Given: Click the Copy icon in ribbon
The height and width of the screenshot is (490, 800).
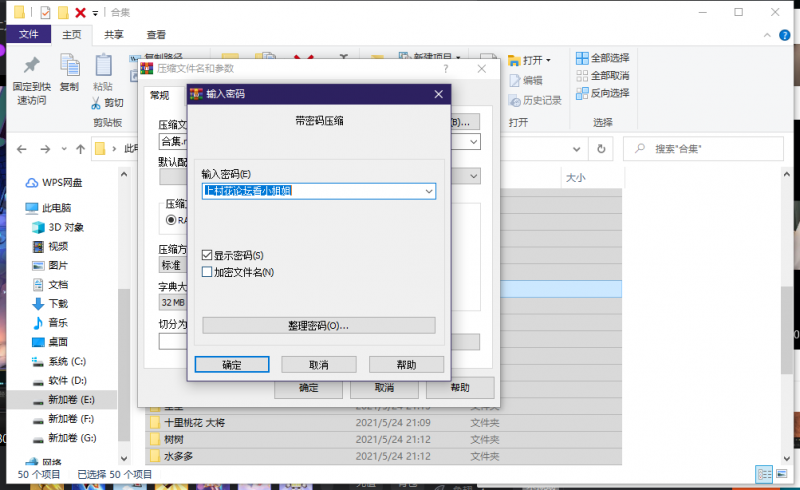Looking at the screenshot, I should coord(69,66).
